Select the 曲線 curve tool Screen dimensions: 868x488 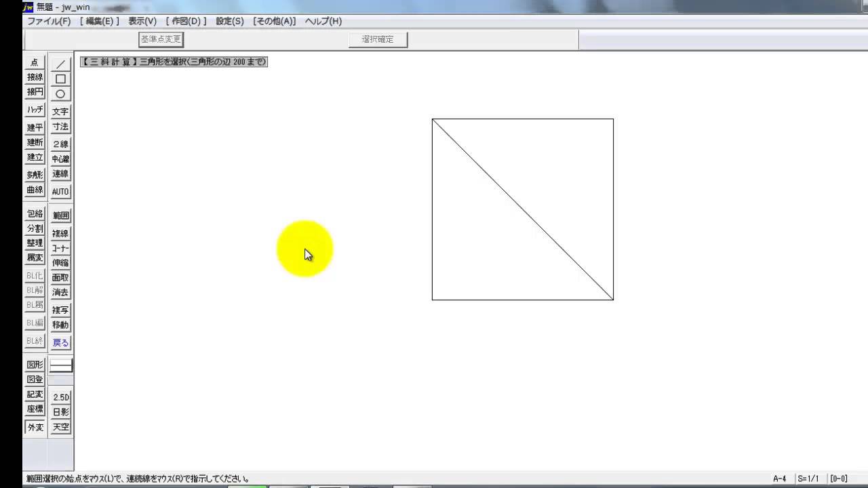pos(35,190)
